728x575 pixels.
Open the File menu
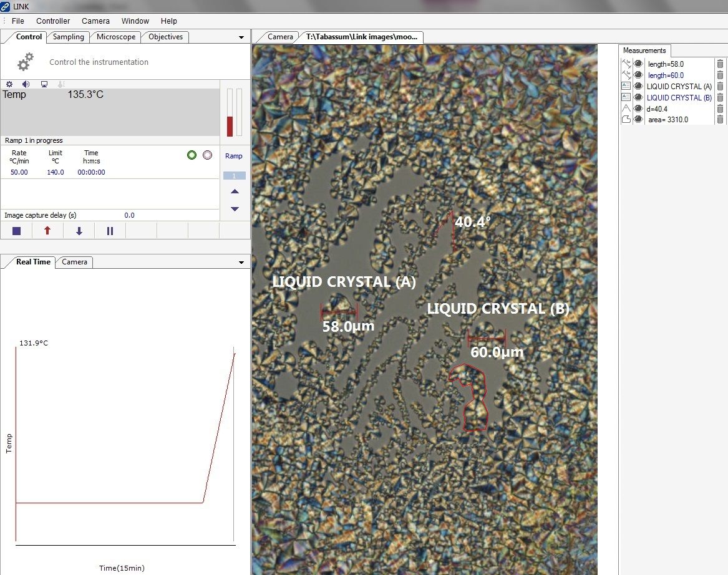[17, 21]
